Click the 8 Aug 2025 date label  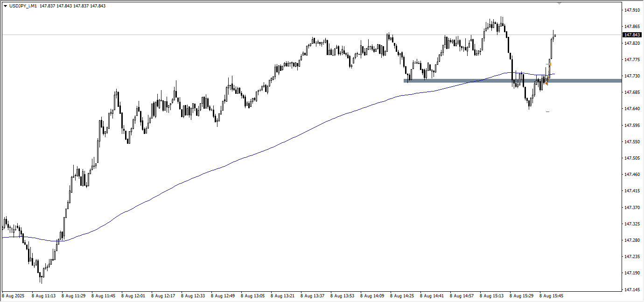(13, 296)
